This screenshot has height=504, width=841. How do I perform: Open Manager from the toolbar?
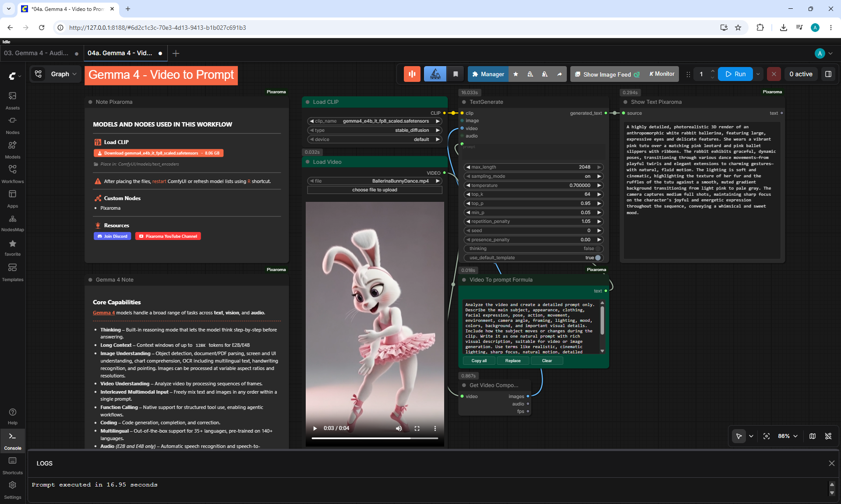[x=488, y=74]
